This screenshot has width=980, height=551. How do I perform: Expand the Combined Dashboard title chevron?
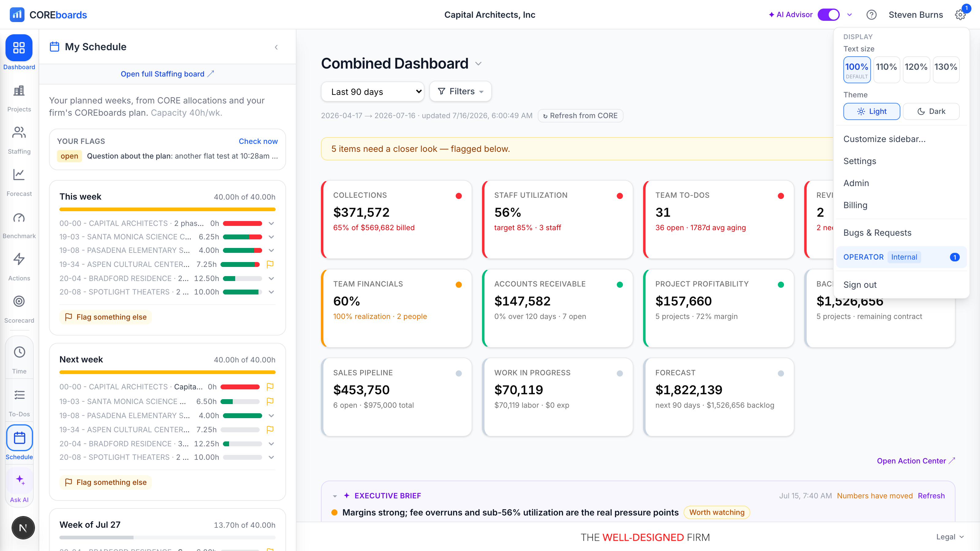tap(479, 64)
